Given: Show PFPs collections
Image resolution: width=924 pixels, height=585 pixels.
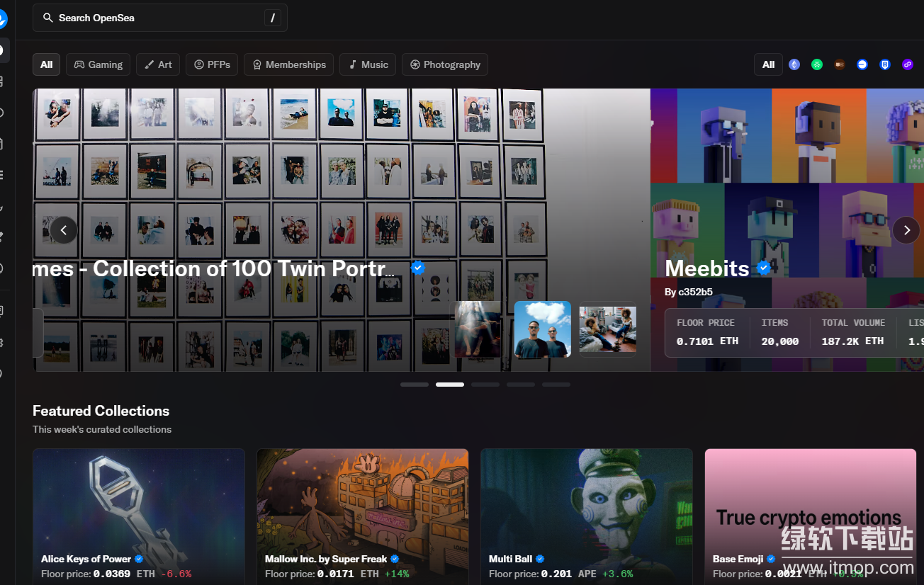Looking at the screenshot, I should click(x=212, y=64).
